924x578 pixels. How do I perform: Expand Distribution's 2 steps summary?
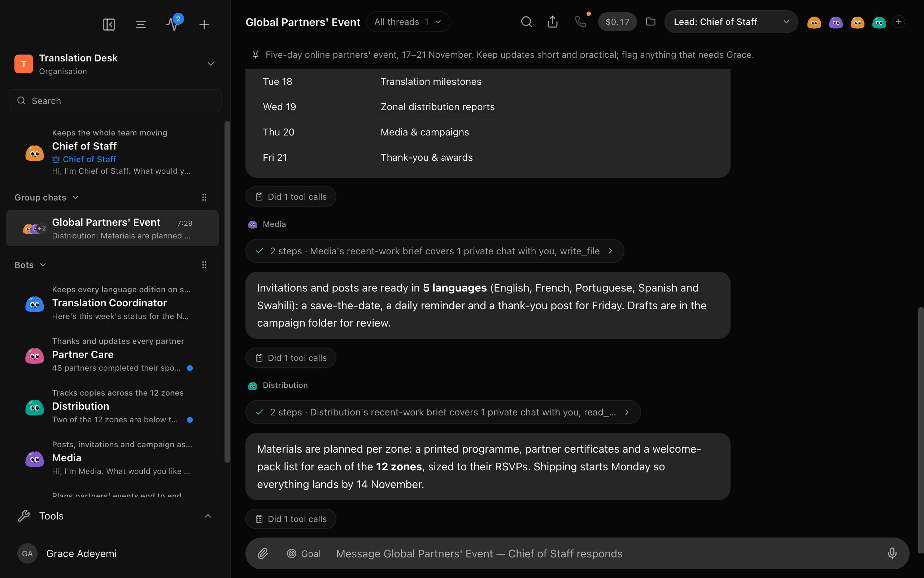click(443, 412)
